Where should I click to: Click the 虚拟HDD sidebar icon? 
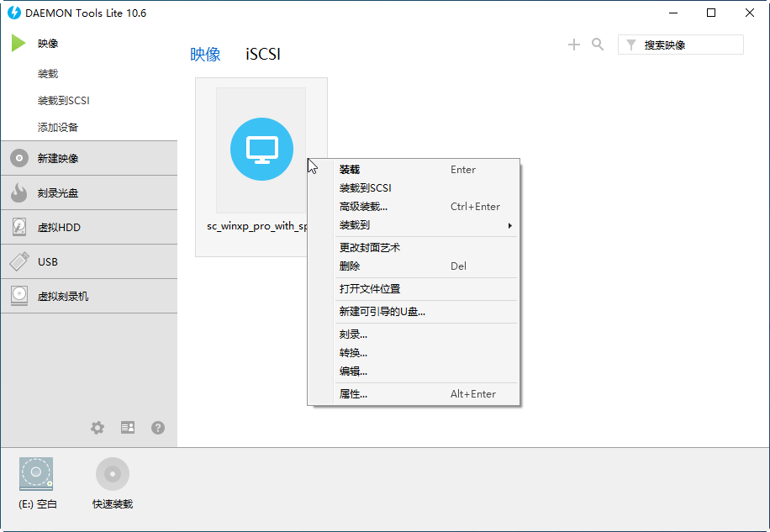click(x=18, y=227)
